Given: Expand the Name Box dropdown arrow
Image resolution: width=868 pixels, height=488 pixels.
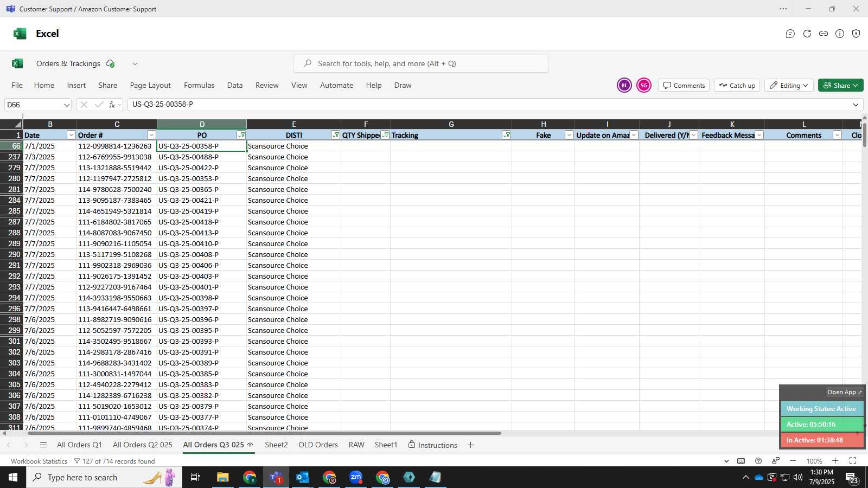Looking at the screenshot, I should (67, 105).
